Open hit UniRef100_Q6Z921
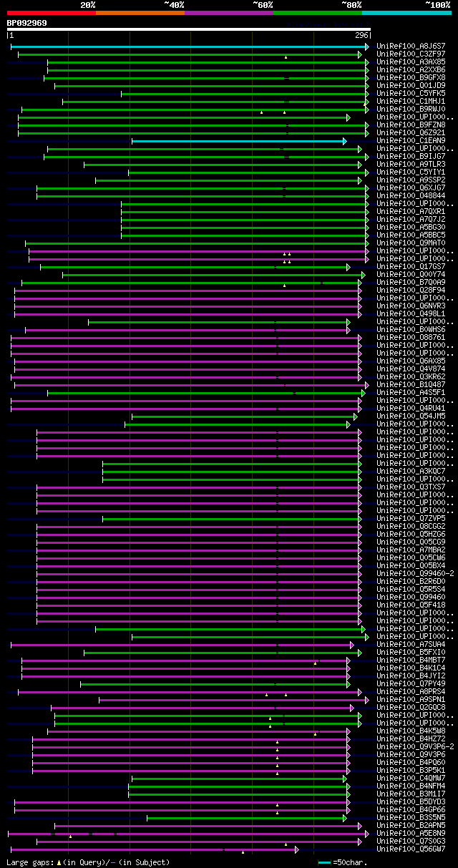The image size is (458, 868). coord(411,132)
